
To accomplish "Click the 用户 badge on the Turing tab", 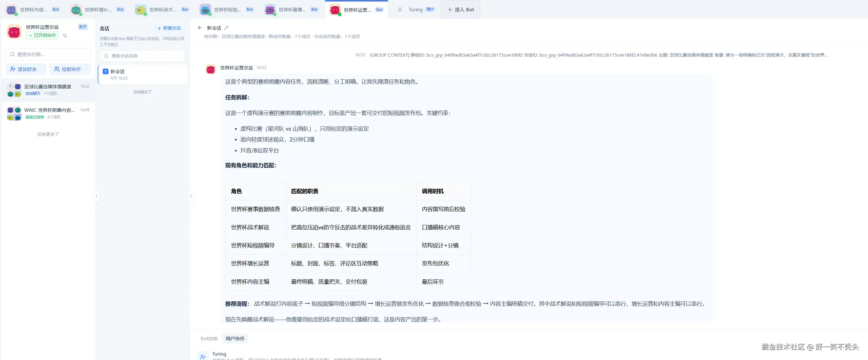I will (x=430, y=10).
